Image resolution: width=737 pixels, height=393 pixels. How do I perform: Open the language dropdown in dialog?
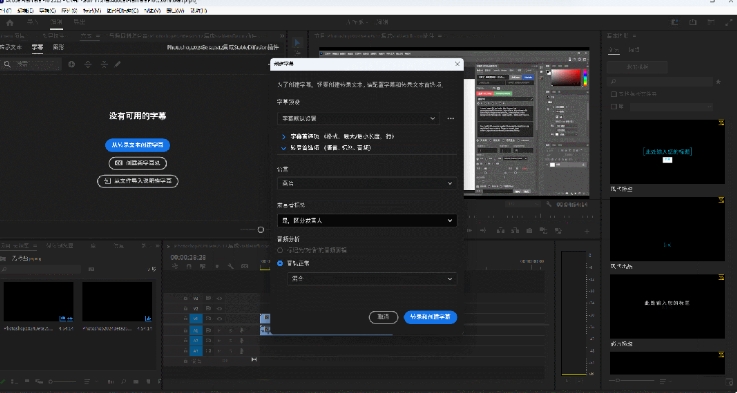pyautogui.click(x=367, y=183)
